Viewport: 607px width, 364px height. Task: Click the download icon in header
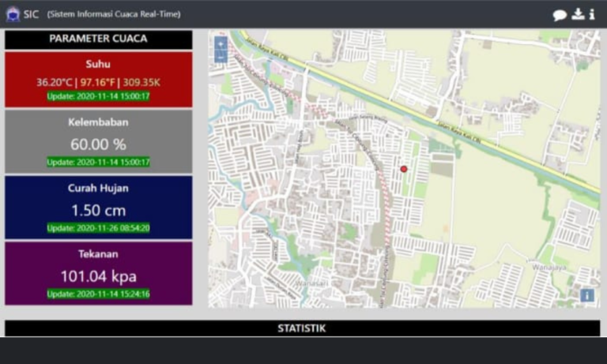578,14
